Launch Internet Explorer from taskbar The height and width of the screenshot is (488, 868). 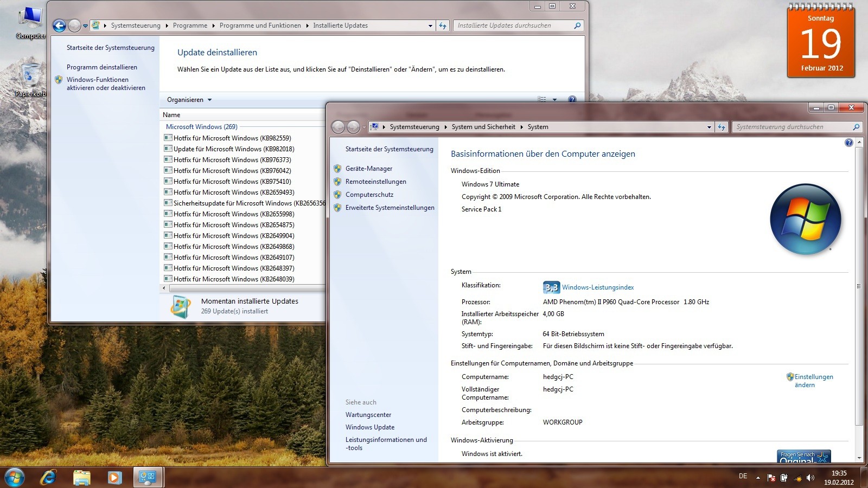click(x=49, y=477)
